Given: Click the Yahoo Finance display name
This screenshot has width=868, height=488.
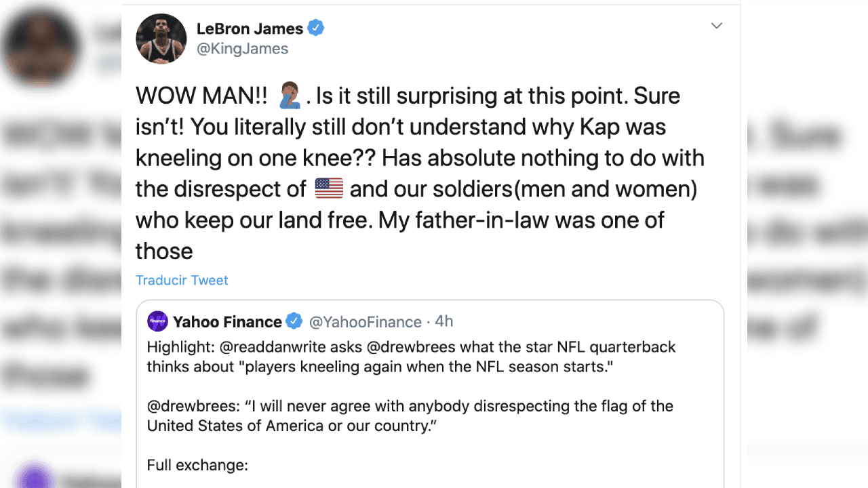Looking at the screenshot, I should [x=228, y=321].
